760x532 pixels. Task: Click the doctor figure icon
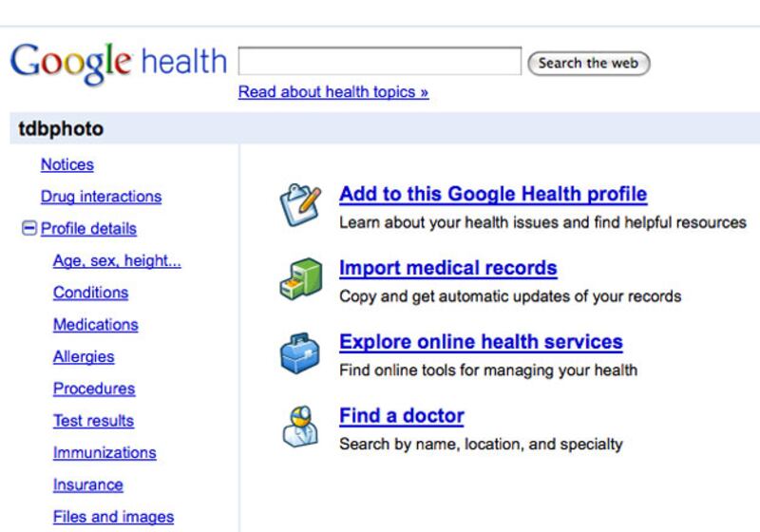point(300,427)
